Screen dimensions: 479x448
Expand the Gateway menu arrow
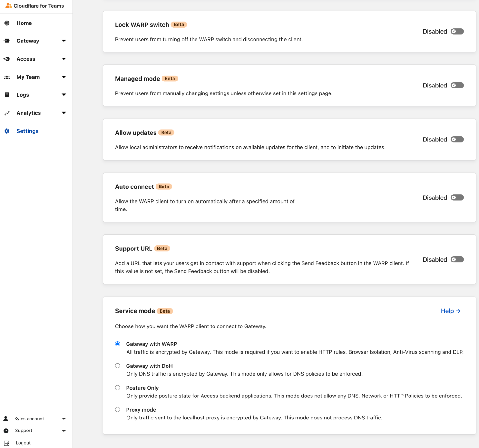click(x=64, y=41)
